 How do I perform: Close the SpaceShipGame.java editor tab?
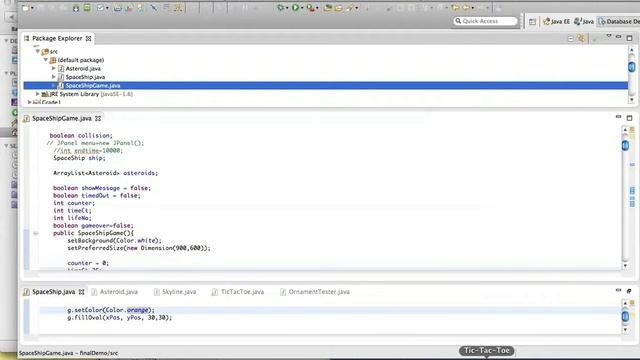[x=98, y=118]
